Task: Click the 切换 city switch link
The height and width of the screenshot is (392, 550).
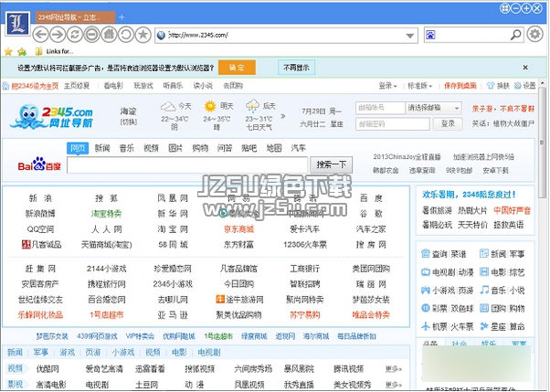Action: (x=129, y=122)
